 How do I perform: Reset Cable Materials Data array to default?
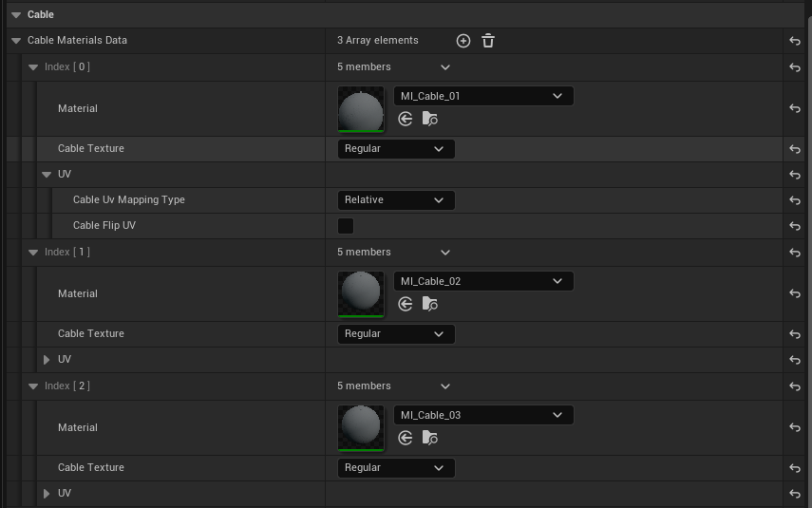point(794,41)
